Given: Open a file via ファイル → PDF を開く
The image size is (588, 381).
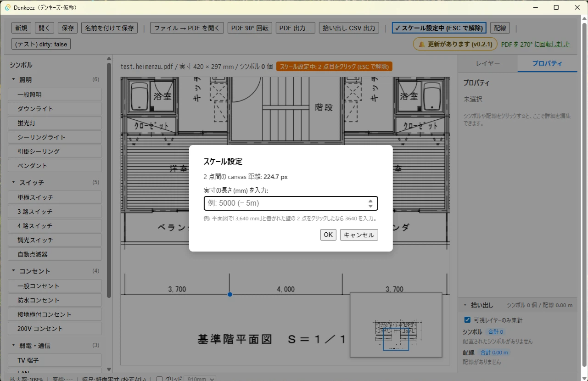Looking at the screenshot, I should click(187, 28).
